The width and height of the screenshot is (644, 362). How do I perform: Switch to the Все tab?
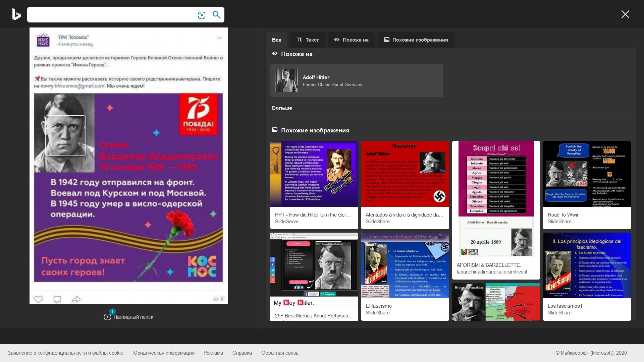pos(276,40)
